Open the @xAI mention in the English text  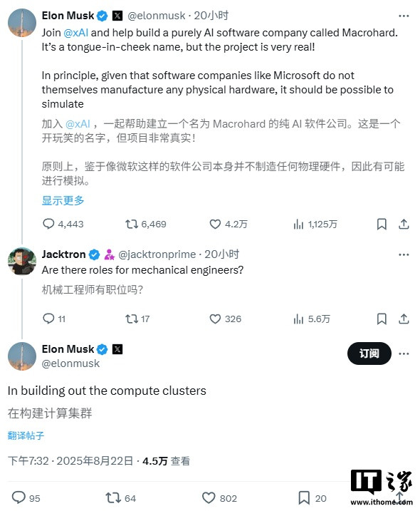[x=76, y=33]
